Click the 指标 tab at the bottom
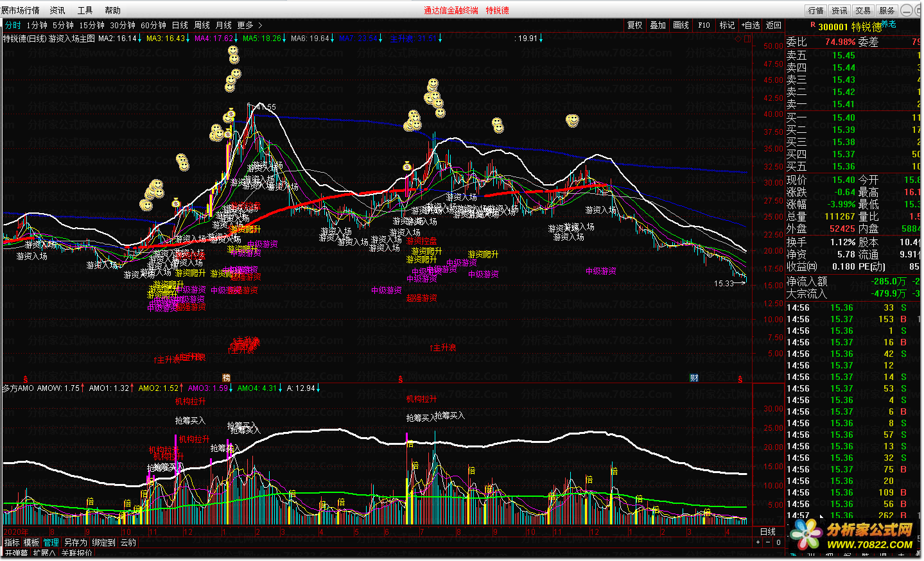 tap(12, 542)
